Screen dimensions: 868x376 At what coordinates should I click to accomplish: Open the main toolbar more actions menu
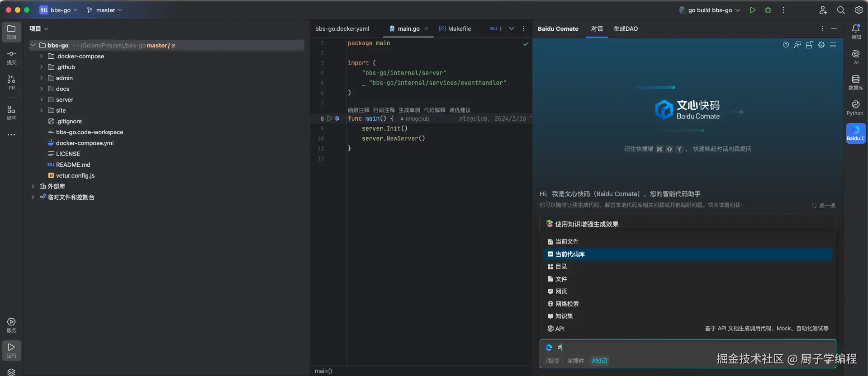click(783, 10)
